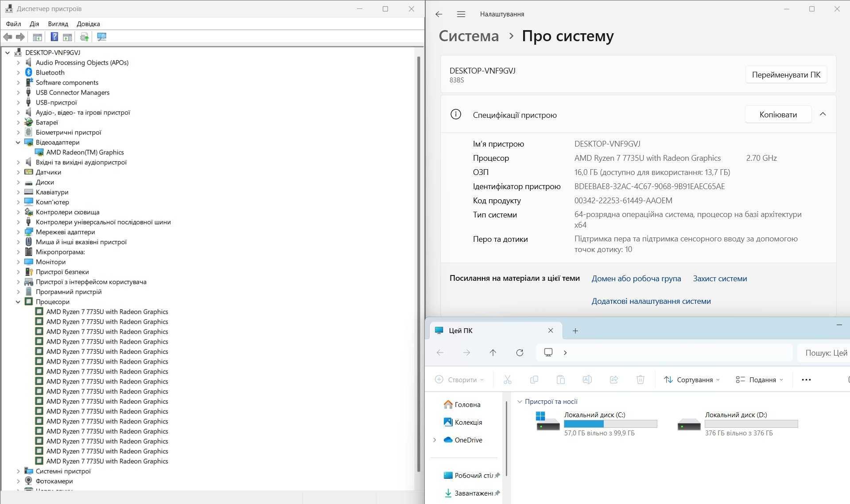Click the Device Manager vertical scrollbar

point(419,264)
